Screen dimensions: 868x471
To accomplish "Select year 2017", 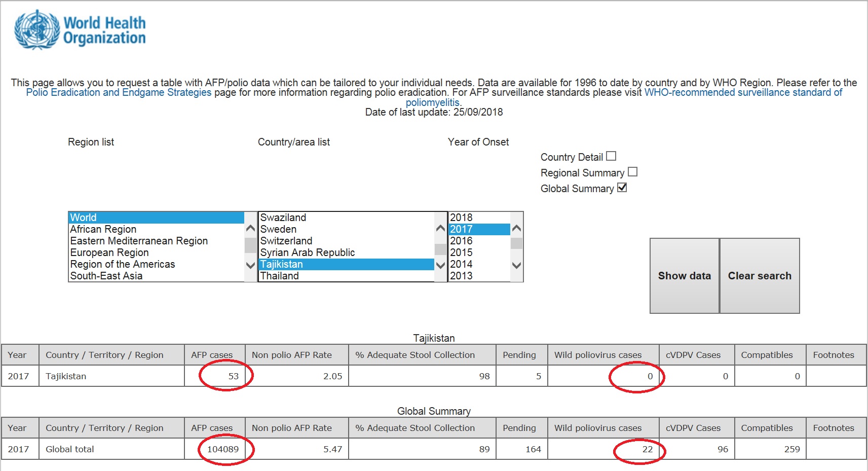I will (x=479, y=229).
